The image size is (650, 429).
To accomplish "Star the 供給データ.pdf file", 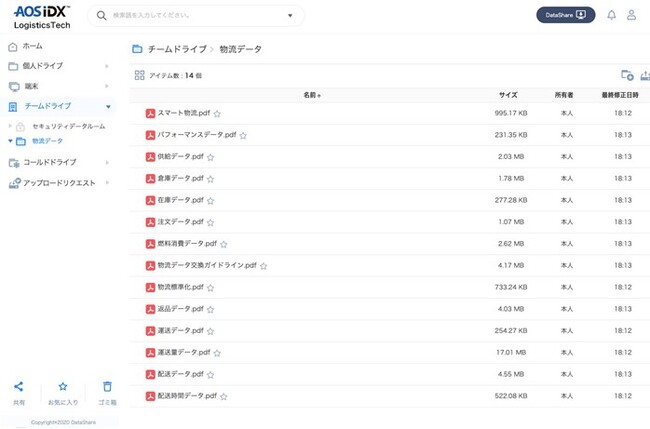I will coord(211,157).
